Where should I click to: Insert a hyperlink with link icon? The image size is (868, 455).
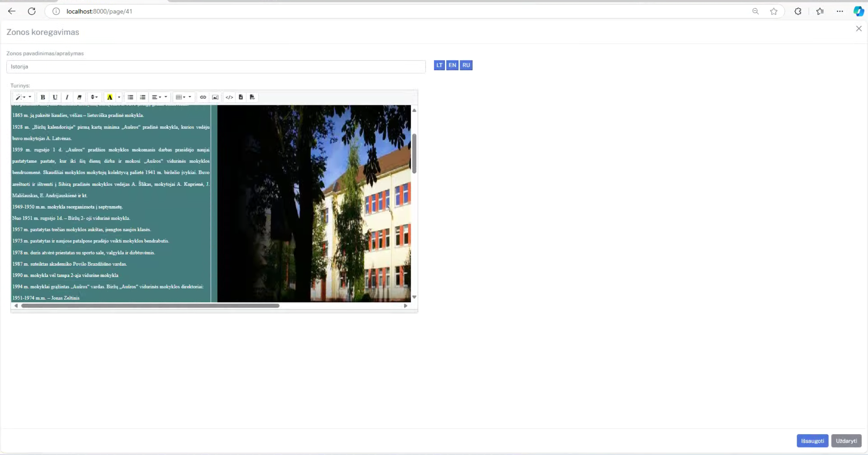click(203, 97)
